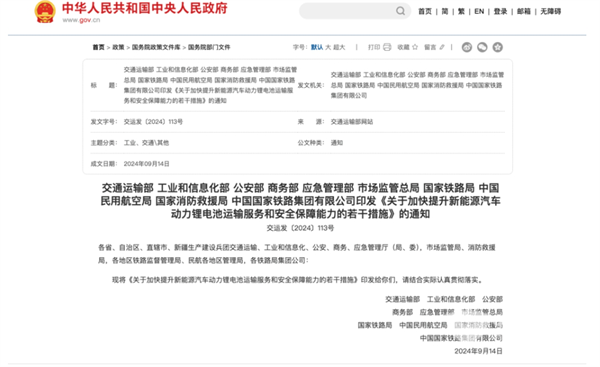Switch to simplified Chinese 简
This screenshot has height=367, width=600.
click(445, 11)
